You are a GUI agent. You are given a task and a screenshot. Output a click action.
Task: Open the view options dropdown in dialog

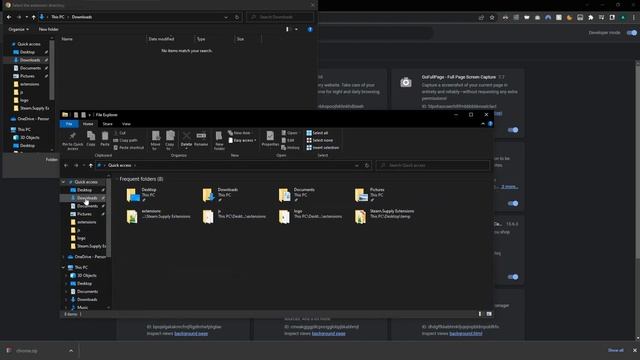(x=296, y=29)
